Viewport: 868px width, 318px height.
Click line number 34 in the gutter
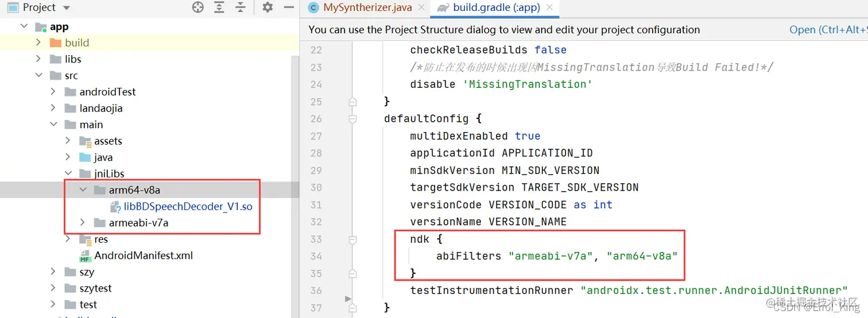[316, 256]
